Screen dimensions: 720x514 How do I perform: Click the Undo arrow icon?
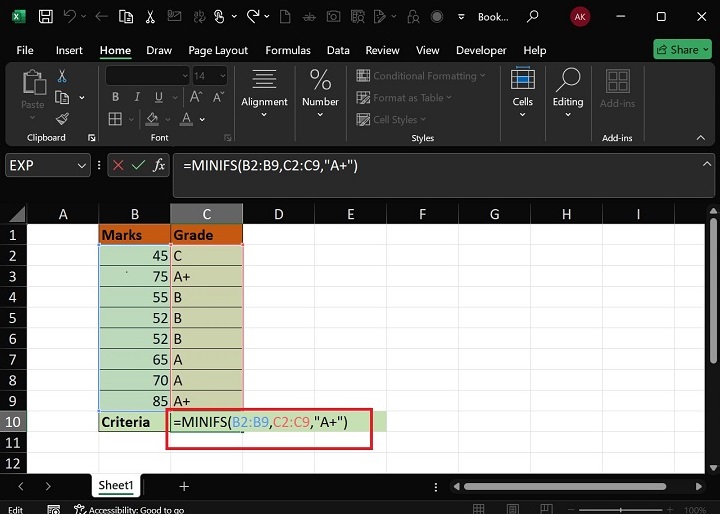[x=70, y=17]
